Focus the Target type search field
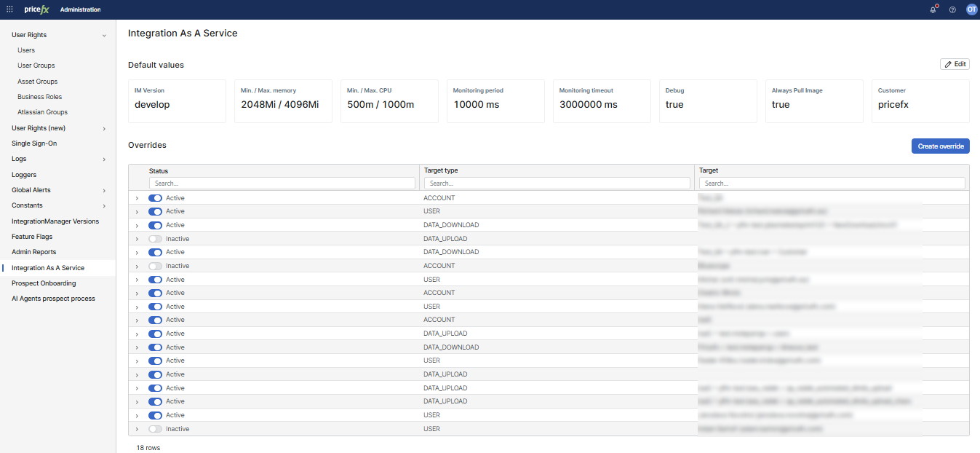Viewport: 980px width, 453px height. (x=557, y=184)
